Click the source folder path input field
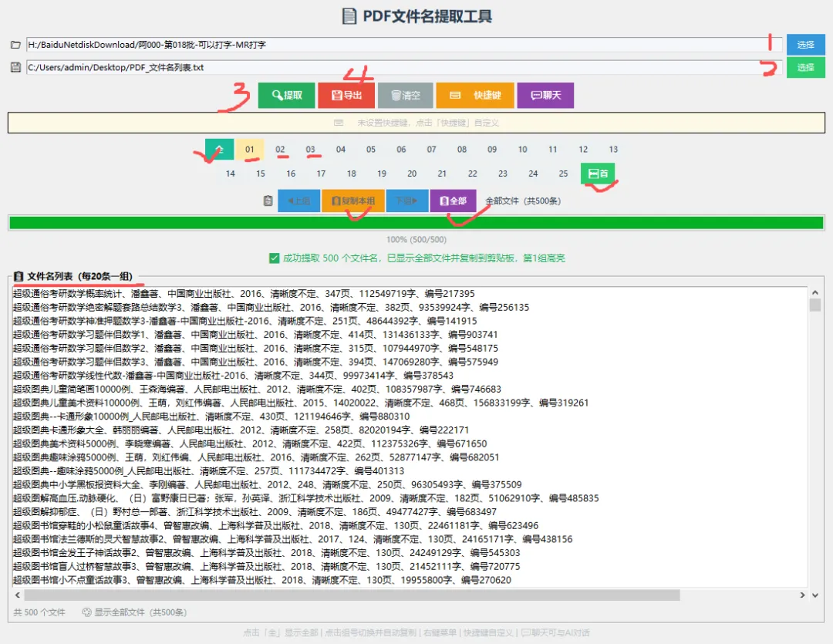Image resolution: width=833 pixels, height=644 pixels. [x=403, y=45]
